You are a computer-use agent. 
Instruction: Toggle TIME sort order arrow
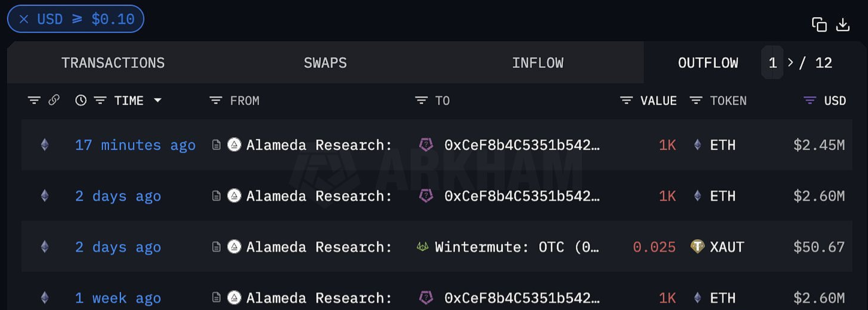[157, 100]
